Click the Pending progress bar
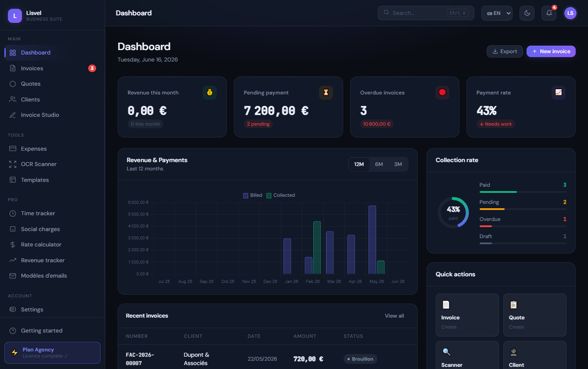 click(x=523, y=209)
